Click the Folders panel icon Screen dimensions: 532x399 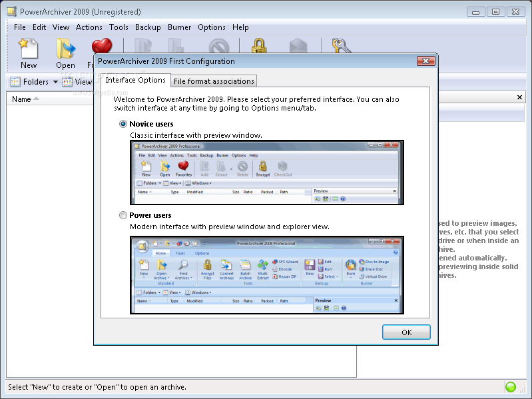[15, 82]
